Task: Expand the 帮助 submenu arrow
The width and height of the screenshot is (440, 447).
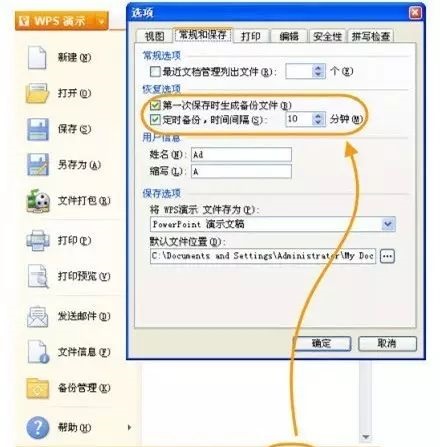Action: click(129, 427)
